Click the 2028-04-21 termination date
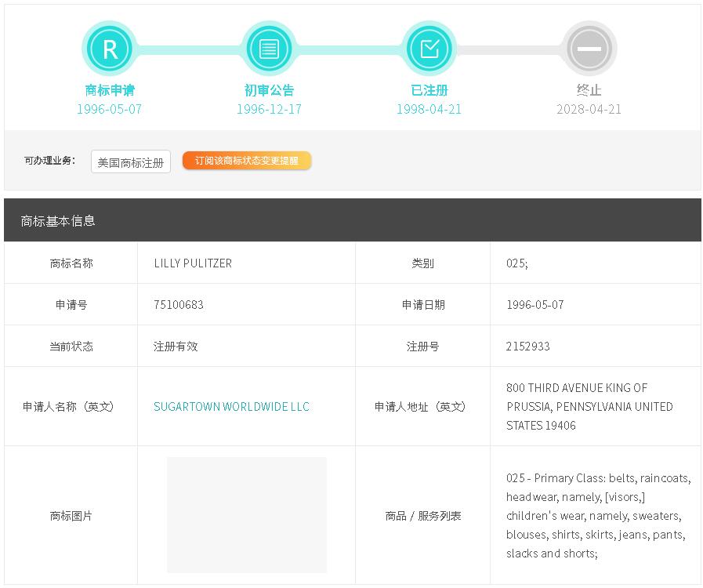The height and width of the screenshot is (588, 703). pos(589,109)
